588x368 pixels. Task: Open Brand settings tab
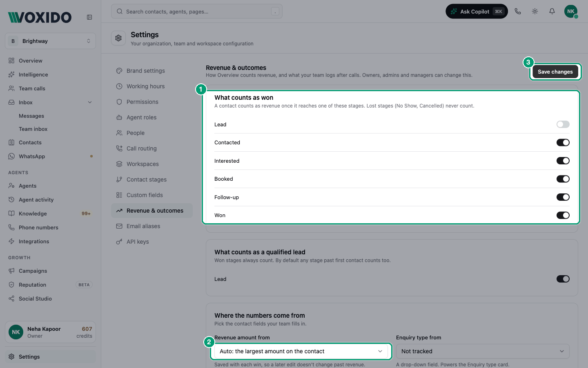point(152,71)
